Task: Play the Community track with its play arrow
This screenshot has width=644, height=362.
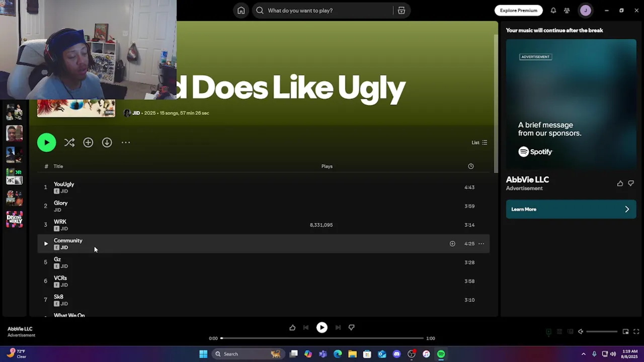Action: tap(46, 244)
